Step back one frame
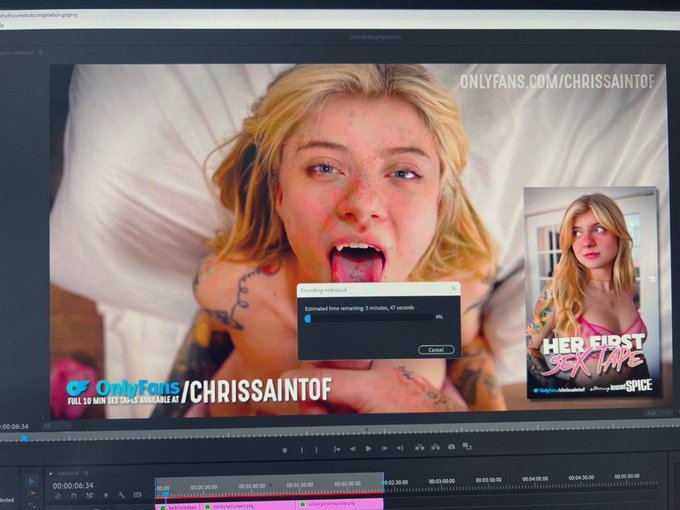 tap(353, 449)
